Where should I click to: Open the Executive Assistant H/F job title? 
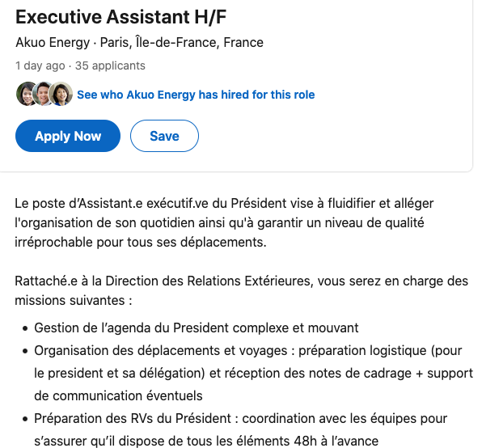[x=121, y=17]
